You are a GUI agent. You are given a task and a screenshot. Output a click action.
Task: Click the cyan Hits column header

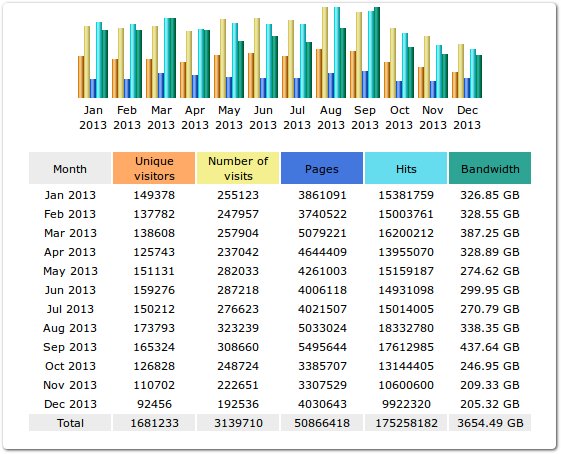pyautogui.click(x=406, y=168)
